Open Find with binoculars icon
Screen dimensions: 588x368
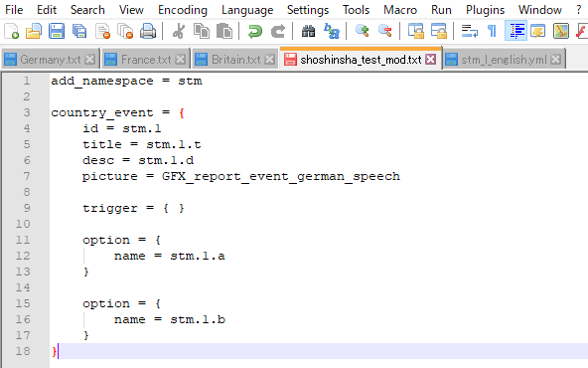[x=308, y=31]
